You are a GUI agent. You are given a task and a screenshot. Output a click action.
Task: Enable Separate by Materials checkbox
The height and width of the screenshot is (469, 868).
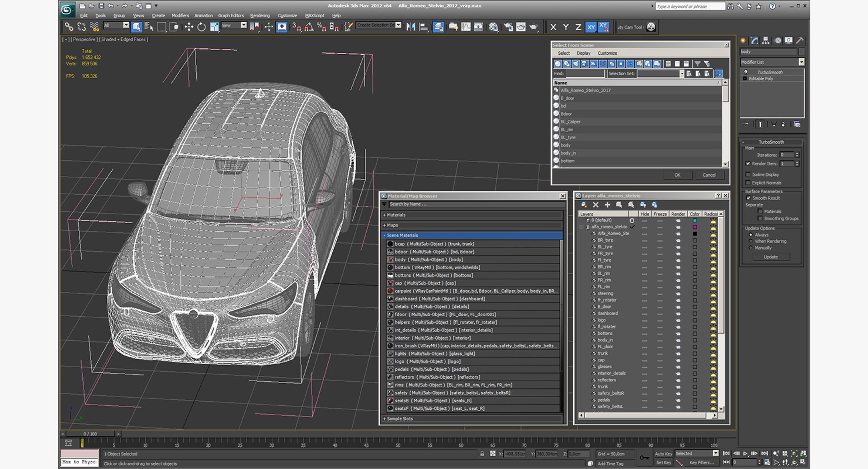(x=760, y=211)
